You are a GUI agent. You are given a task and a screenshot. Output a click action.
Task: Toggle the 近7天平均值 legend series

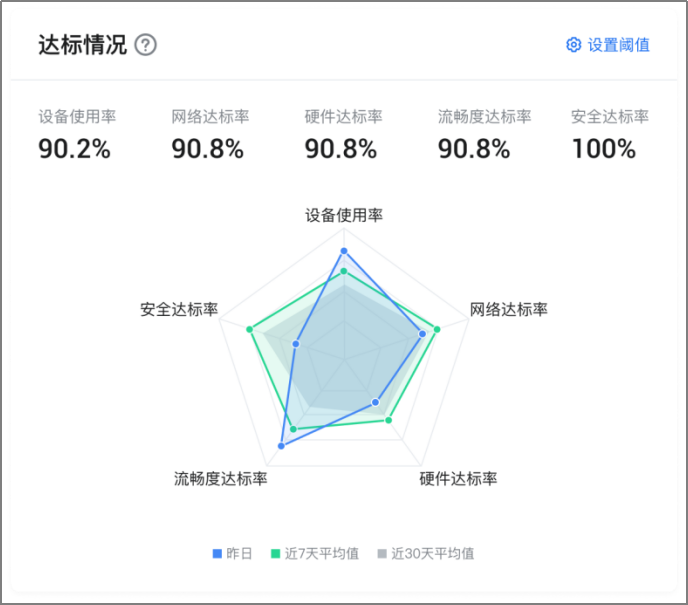(x=315, y=554)
